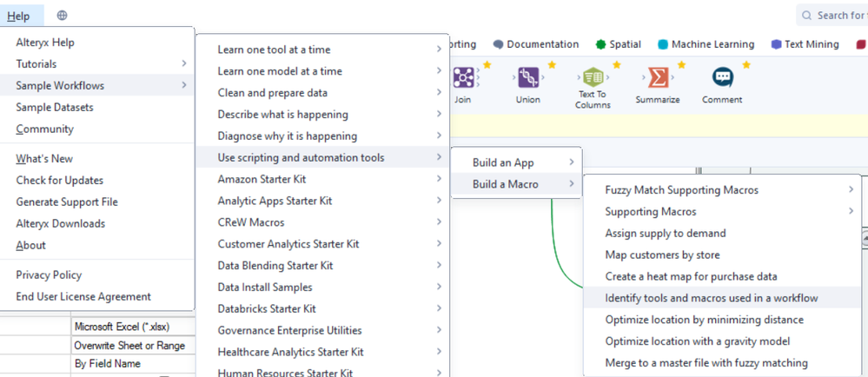868x377 pixels.
Task: Expand Build a Macro submenu
Action: (516, 184)
